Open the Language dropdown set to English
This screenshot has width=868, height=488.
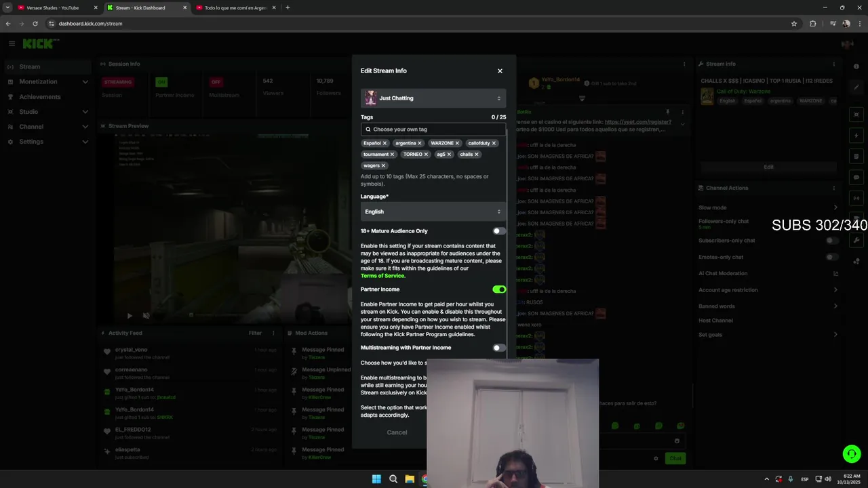[433, 211]
